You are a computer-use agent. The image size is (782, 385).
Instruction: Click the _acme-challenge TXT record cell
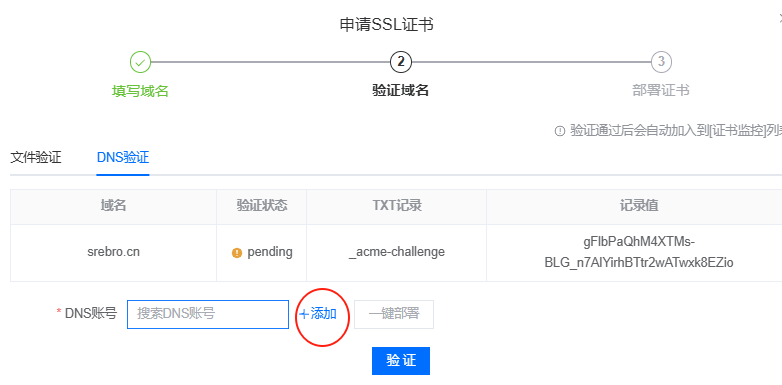click(396, 253)
